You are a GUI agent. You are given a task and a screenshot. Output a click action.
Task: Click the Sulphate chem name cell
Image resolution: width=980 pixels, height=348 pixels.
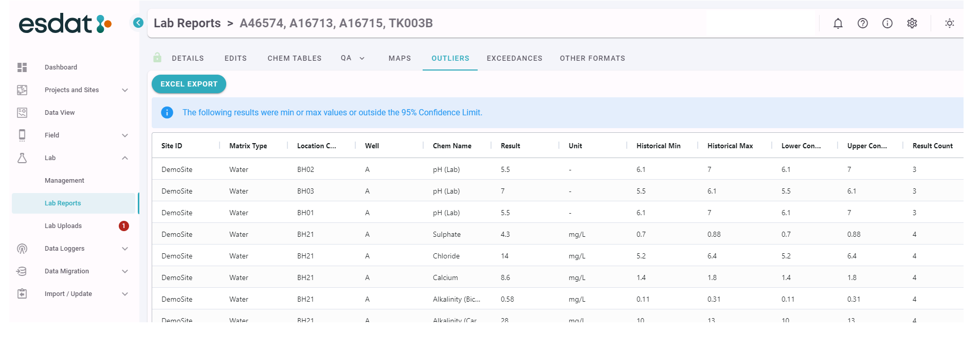tap(447, 234)
